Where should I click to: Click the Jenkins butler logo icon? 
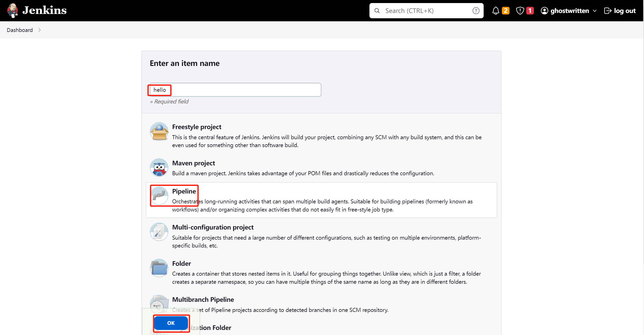[12, 10]
